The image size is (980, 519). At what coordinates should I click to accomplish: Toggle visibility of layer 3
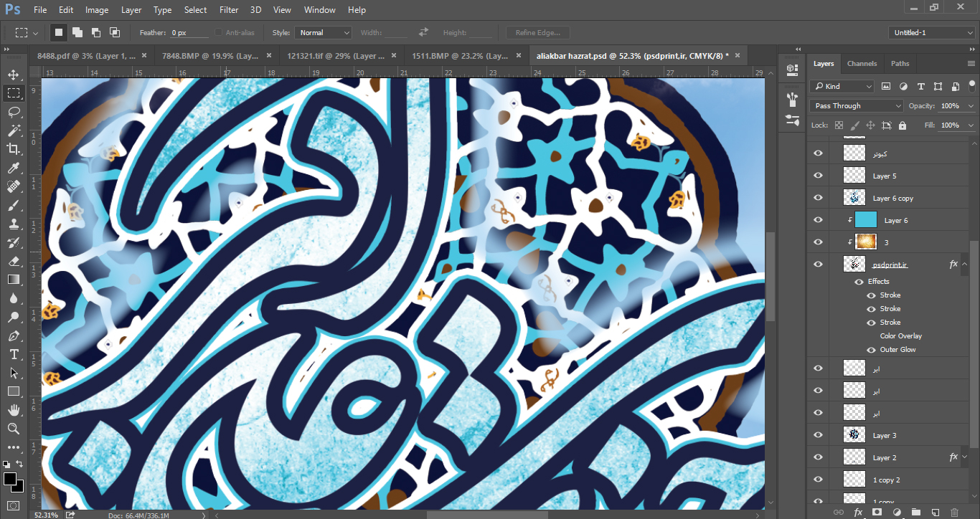818,242
